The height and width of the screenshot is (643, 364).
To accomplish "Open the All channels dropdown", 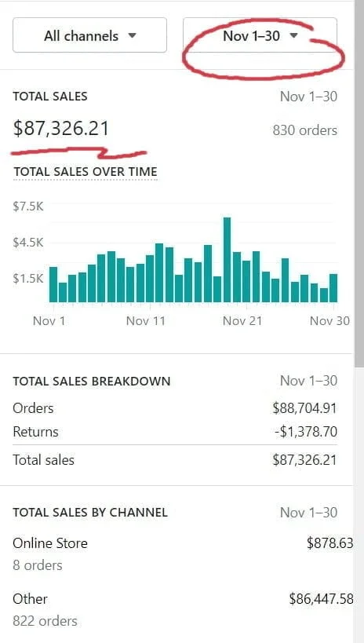I will tap(89, 35).
